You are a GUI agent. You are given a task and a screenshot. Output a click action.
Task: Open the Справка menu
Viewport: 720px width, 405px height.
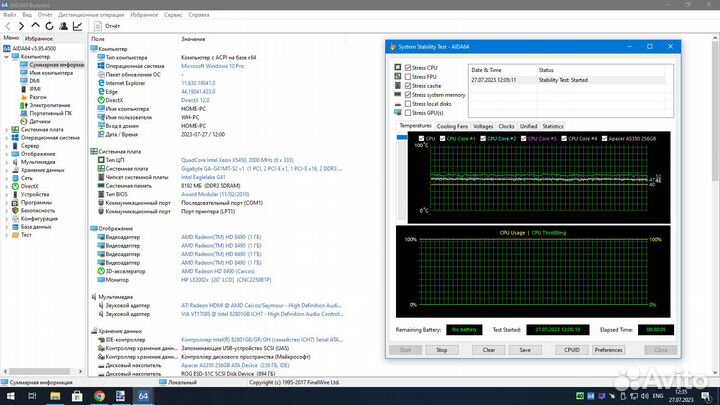point(199,15)
